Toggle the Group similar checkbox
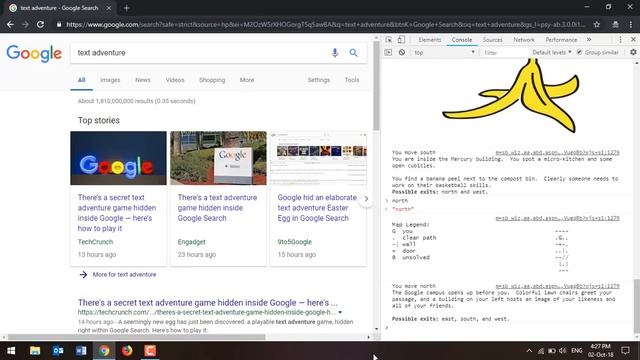This screenshot has width=640, height=360. click(x=580, y=52)
